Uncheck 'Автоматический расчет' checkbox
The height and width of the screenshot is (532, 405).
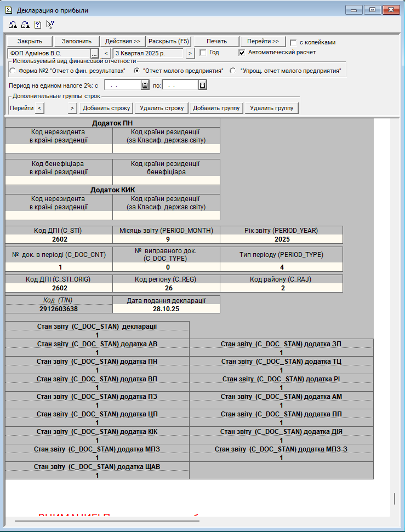click(242, 53)
